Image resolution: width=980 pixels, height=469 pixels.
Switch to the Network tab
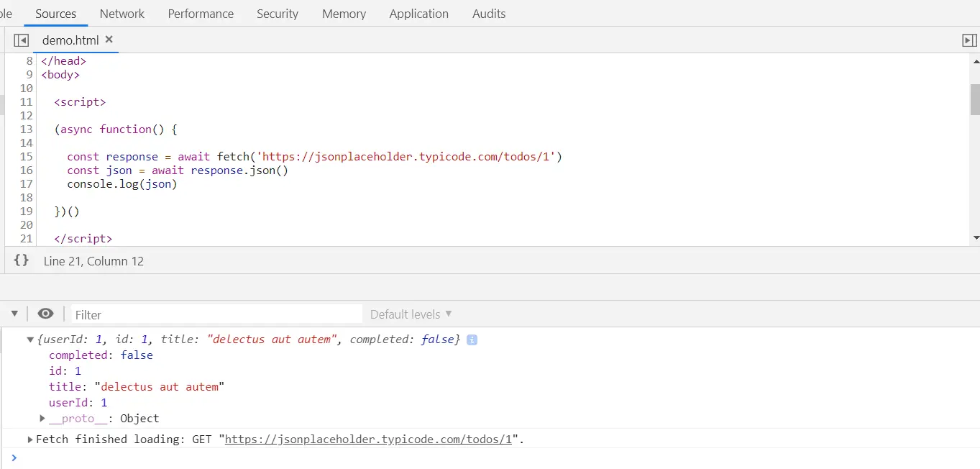point(122,14)
